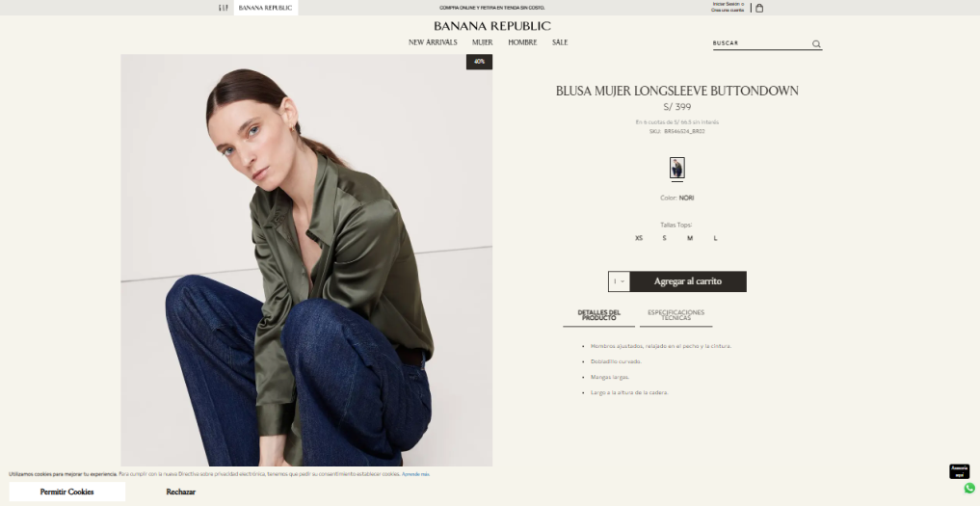980x506 pixels.
Task: Switch to Especificaciones Técnicas tab
Action: pos(675,315)
